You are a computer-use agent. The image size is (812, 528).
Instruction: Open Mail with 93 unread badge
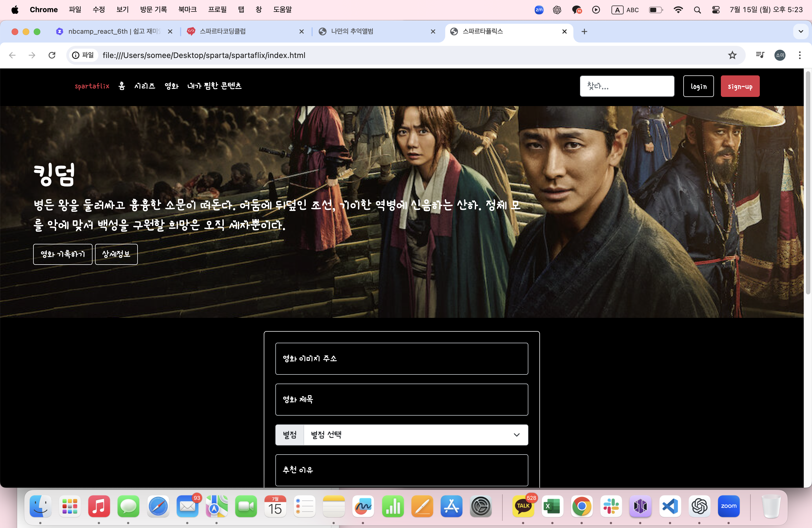point(187,506)
